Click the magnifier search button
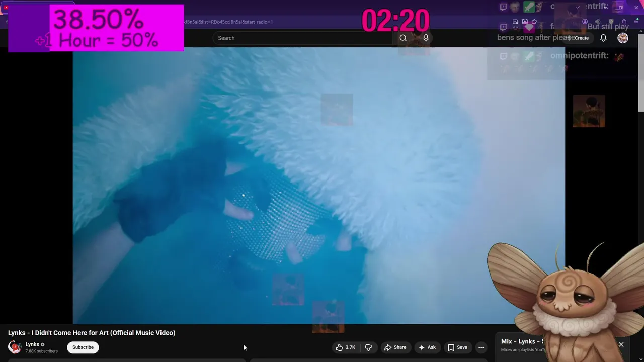644x362 pixels. pos(403,38)
